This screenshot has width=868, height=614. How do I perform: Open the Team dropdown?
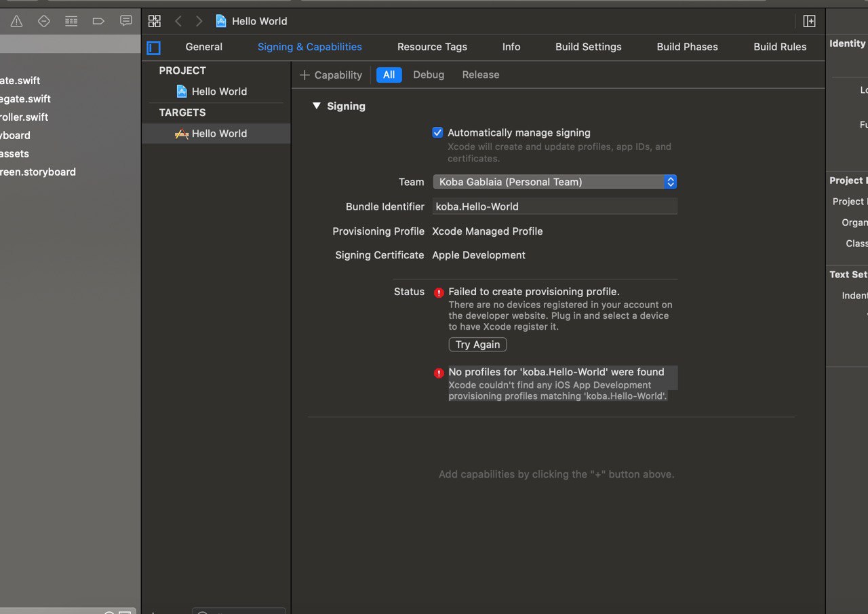click(x=555, y=182)
